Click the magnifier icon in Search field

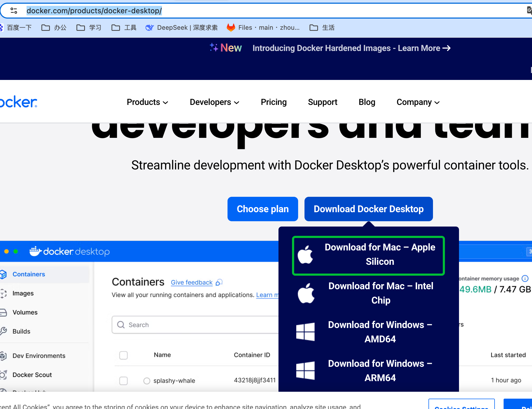(121, 325)
